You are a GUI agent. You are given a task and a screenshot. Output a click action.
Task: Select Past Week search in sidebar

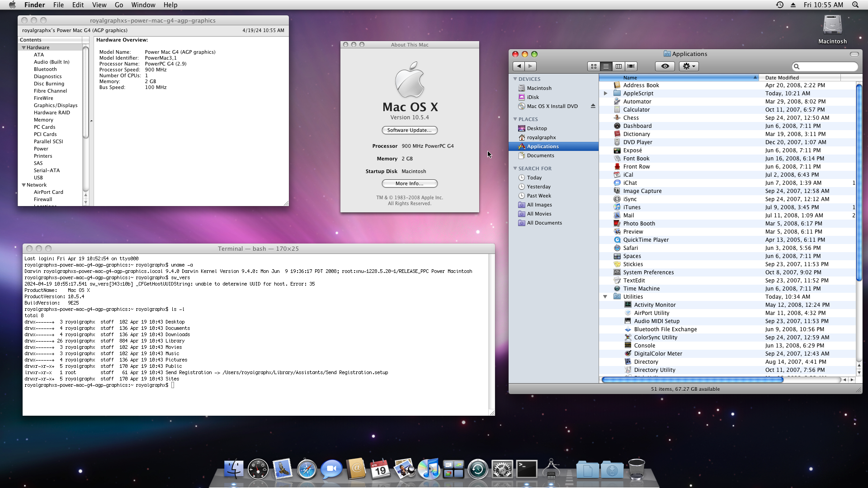tap(538, 196)
